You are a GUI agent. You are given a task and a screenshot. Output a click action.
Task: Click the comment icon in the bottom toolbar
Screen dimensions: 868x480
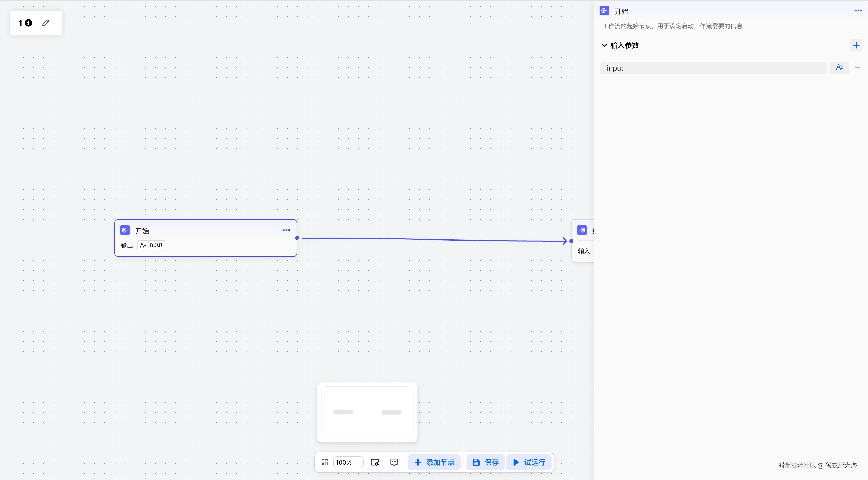click(394, 462)
